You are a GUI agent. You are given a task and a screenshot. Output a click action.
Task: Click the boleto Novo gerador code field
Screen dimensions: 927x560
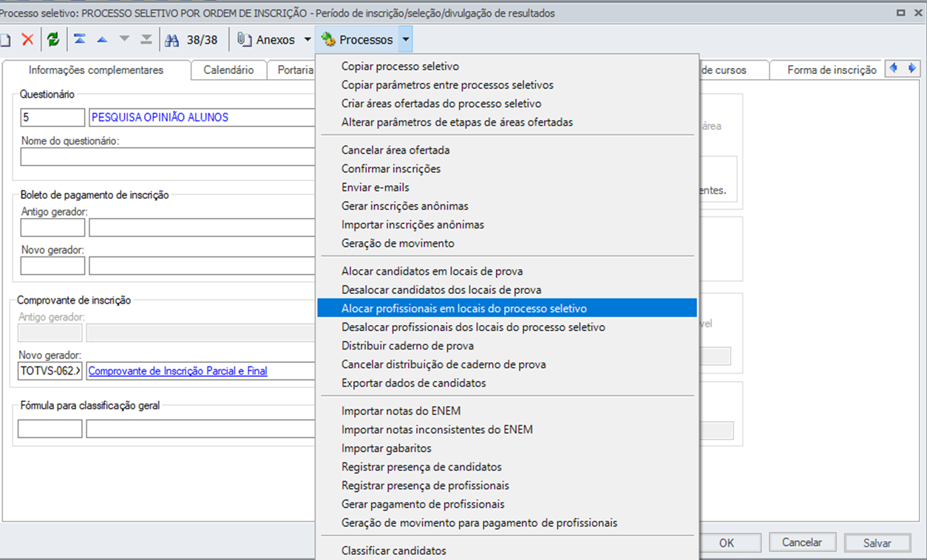tap(52, 265)
